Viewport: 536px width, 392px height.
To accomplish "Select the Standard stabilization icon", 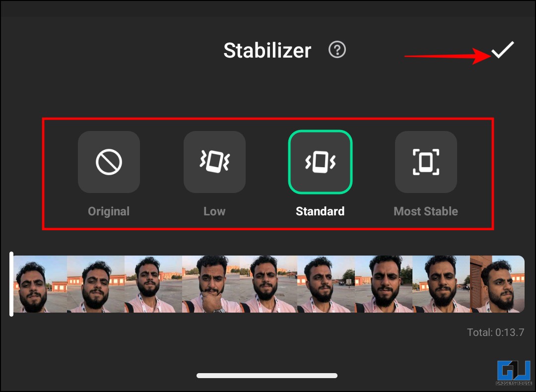I will pos(320,162).
